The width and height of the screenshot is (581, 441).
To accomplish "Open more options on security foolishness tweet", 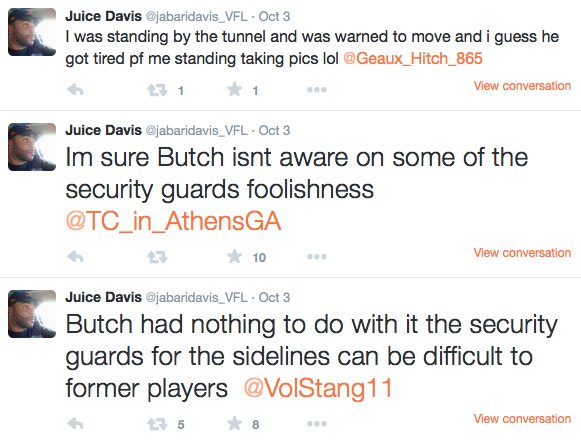I will (317, 256).
